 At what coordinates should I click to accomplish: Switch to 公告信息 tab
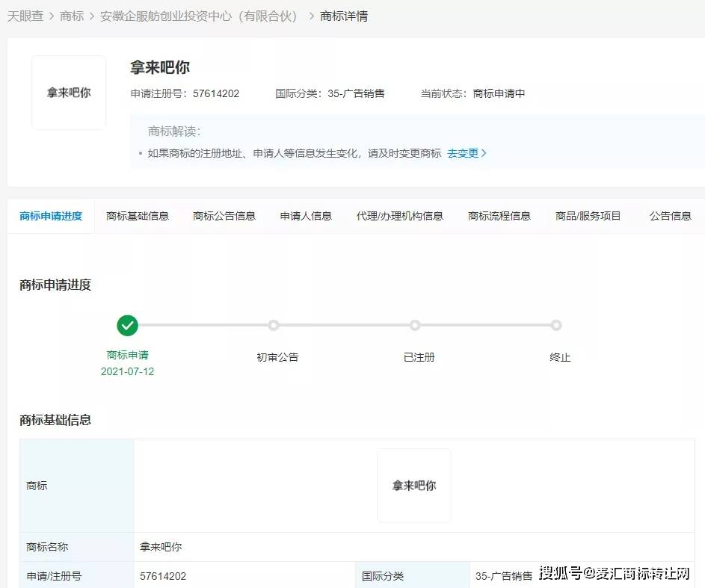click(671, 216)
